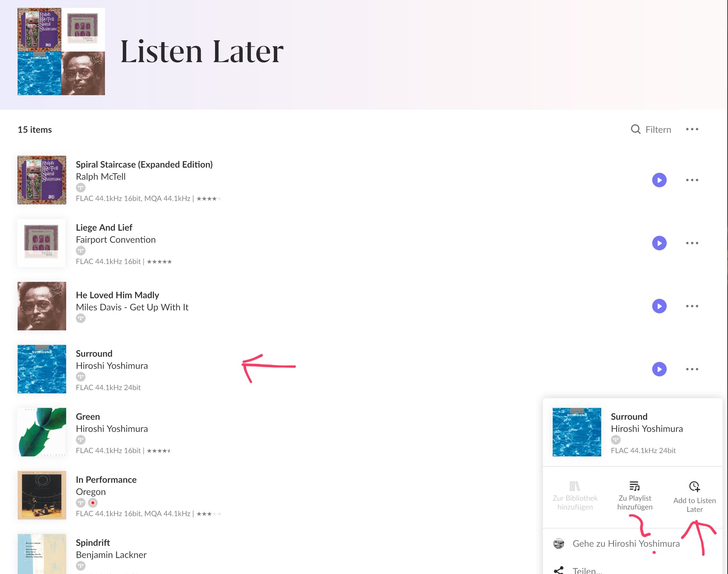Open more options for He Loved Him Madly row
The image size is (728, 574).
[x=692, y=306]
